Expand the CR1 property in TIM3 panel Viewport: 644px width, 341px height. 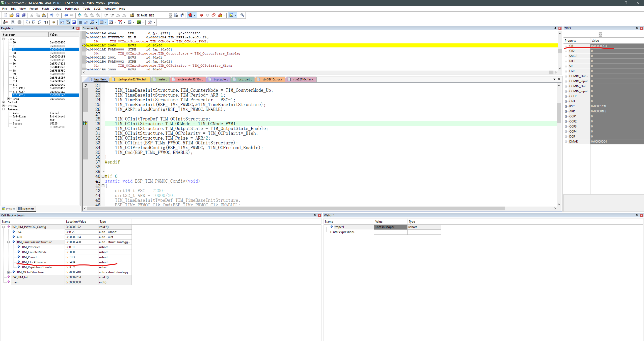pyautogui.click(x=566, y=46)
